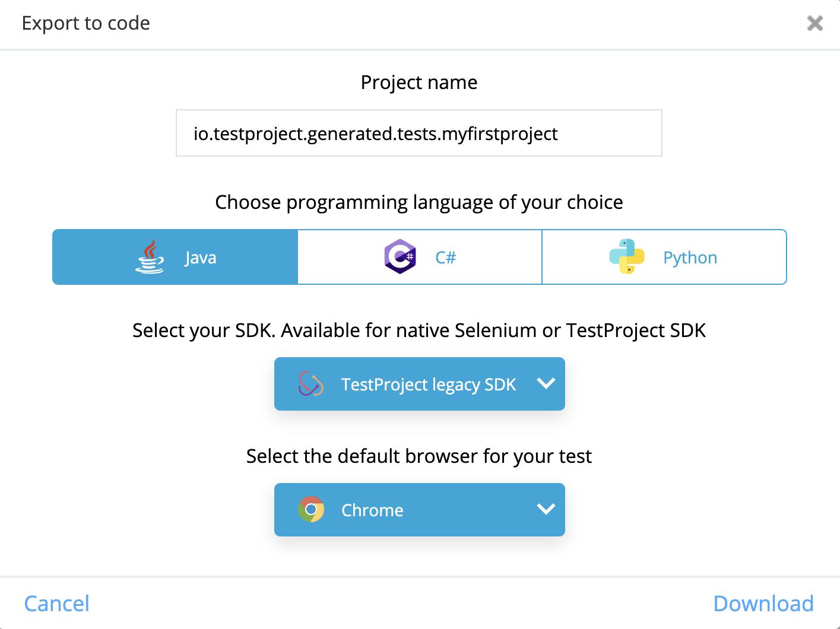The width and height of the screenshot is (840, 629).
Task: Click the "Java" text label
Action: pos(201,258)
